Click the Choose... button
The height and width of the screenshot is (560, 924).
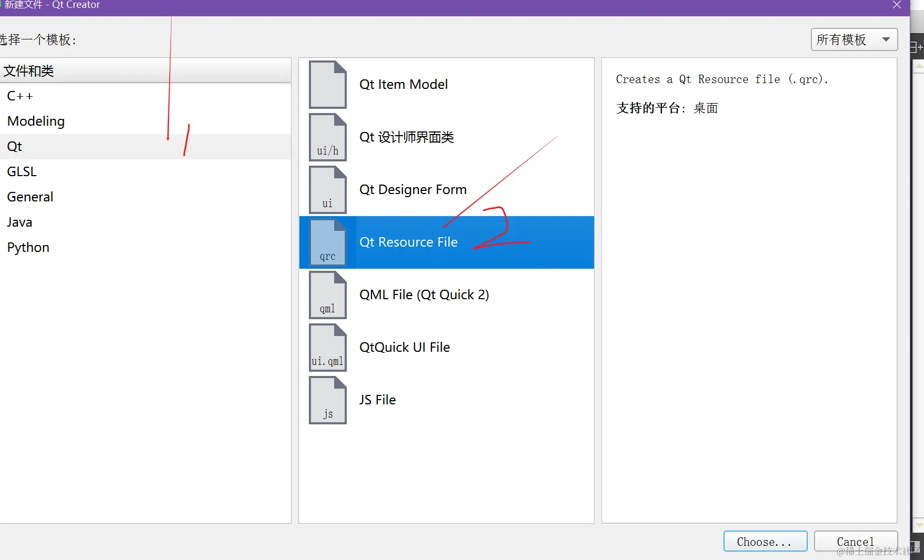pos(765,541)
